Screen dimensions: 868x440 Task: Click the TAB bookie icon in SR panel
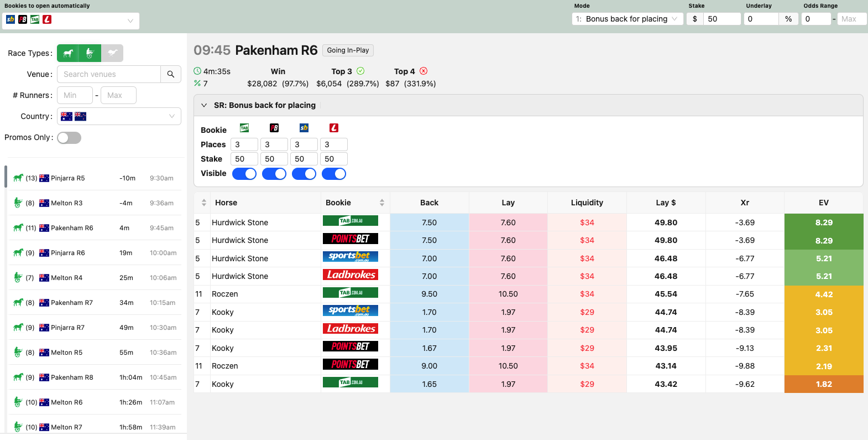[244, 128]
